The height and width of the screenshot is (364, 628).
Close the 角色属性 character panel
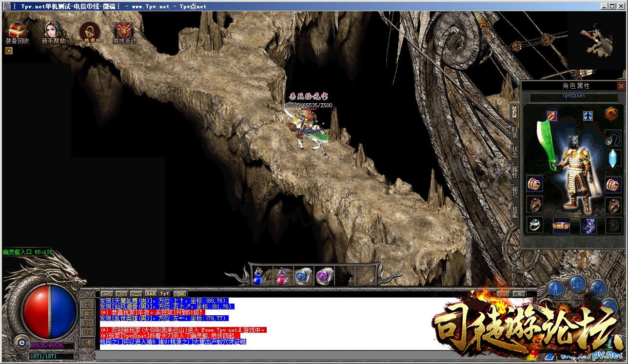coord(621,86)
